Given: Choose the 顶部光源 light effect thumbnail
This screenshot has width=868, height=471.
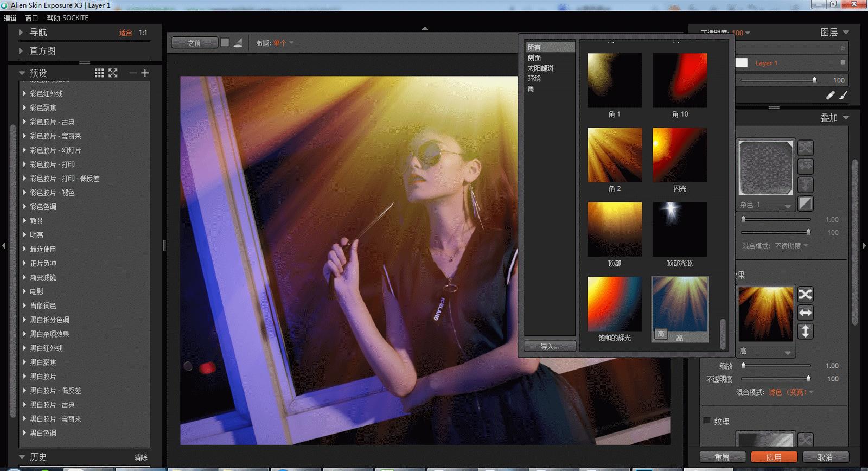Looking at the screenshot, I should [679, 230].
